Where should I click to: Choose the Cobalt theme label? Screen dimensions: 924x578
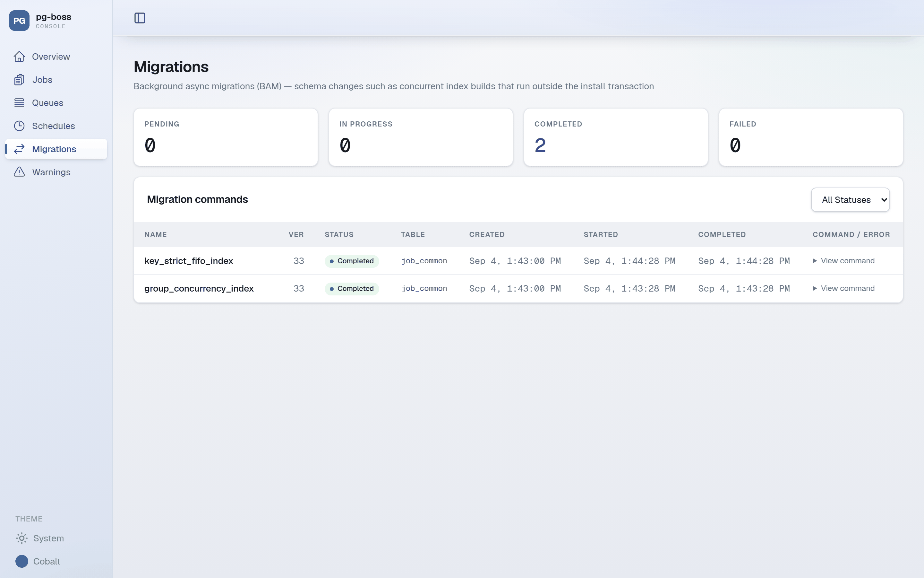pyautogui.click(x=47, y=561)
